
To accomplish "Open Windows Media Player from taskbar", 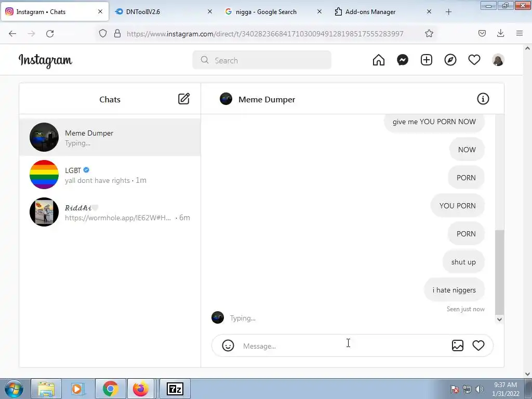I will pos(78,389).
